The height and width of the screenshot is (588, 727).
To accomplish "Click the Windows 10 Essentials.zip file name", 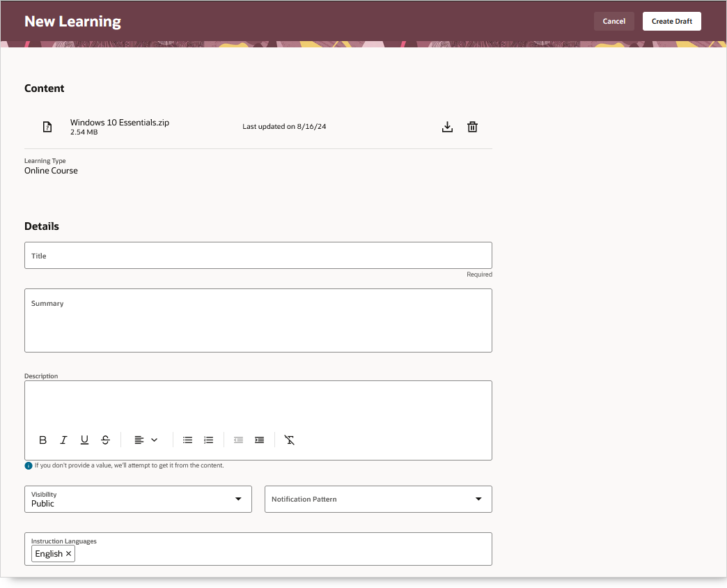I will click(x=120, y=123).
